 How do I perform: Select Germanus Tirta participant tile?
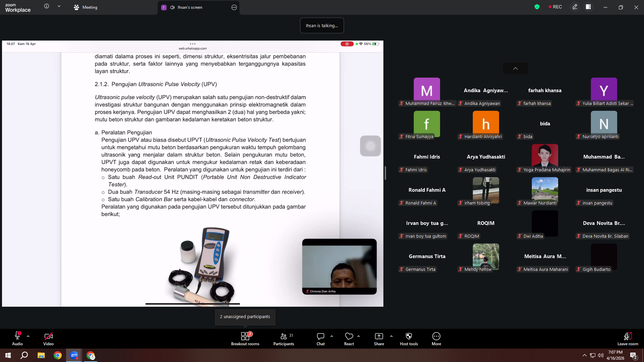coord(427,258)
